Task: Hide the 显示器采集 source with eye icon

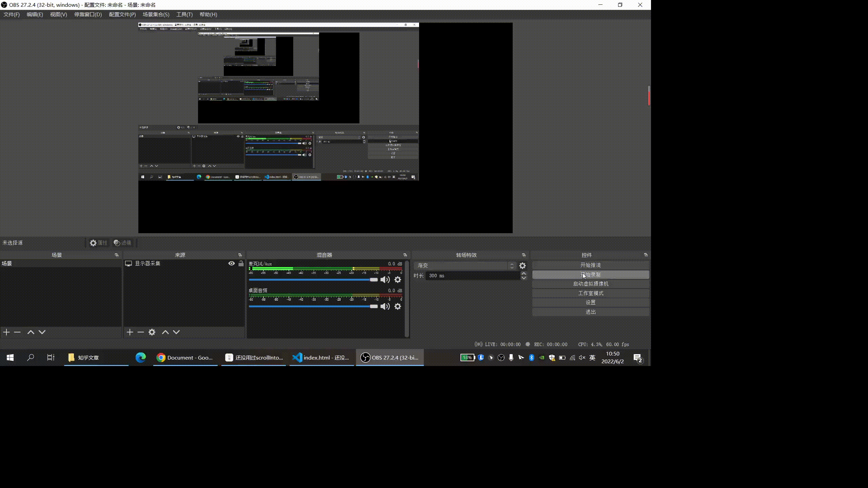Action: click(x=232, y=263)
